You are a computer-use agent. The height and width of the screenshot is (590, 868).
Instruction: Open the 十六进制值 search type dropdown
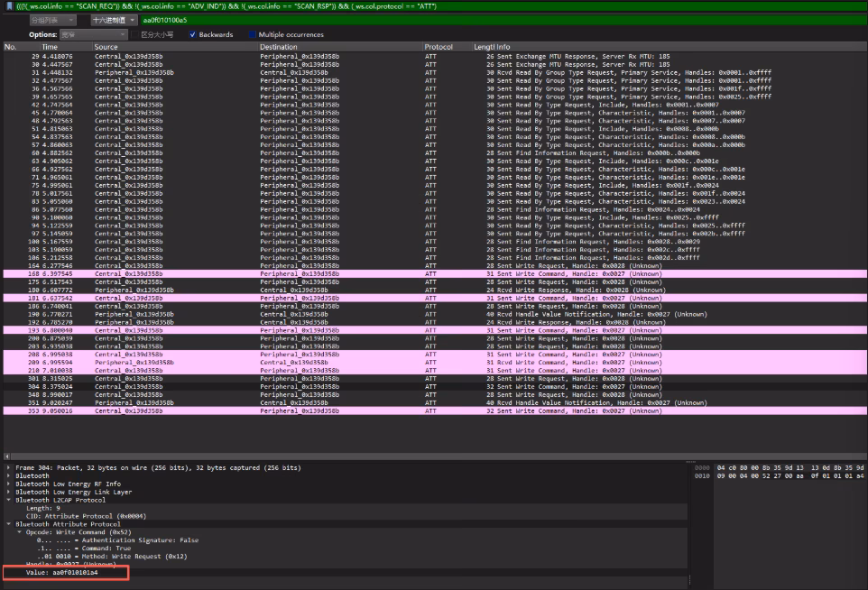click(114, 20)
